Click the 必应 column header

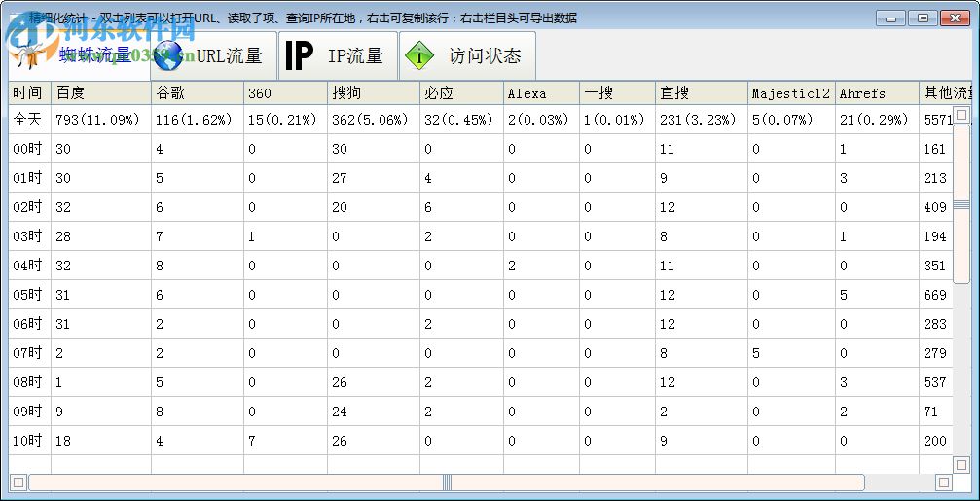point(462,93)
